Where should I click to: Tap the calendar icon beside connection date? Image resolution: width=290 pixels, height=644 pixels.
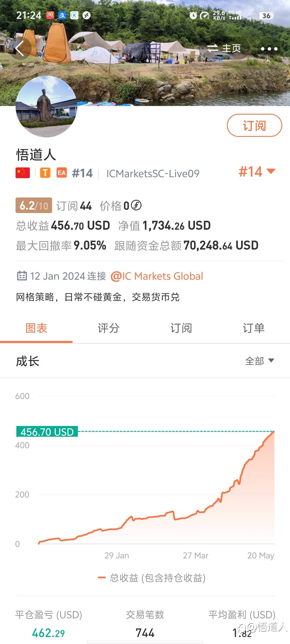click(22, 276)
